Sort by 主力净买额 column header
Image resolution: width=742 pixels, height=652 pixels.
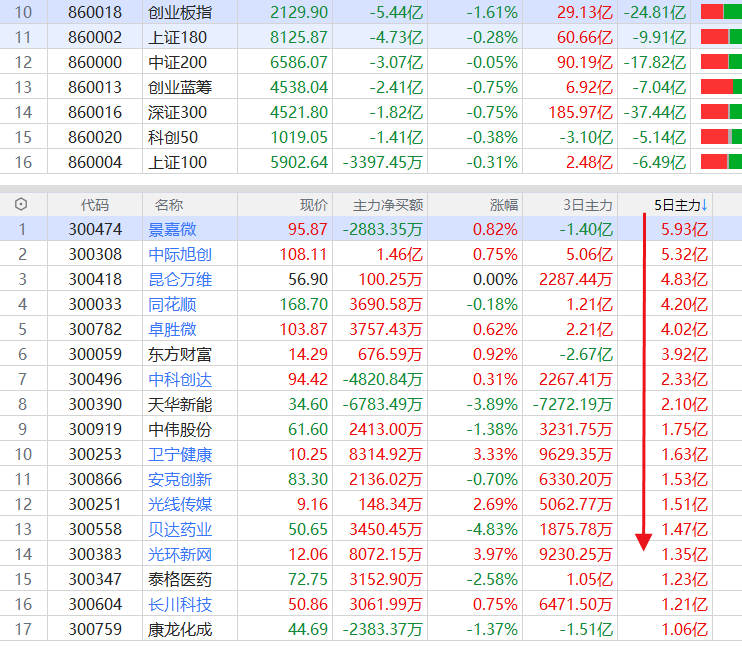[x=388, y=205]
